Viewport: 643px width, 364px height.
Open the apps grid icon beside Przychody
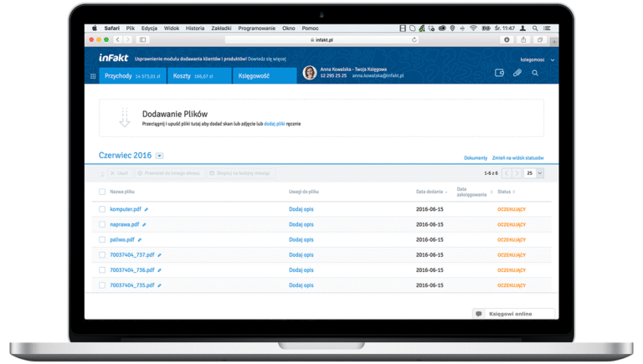coord(93,75)
